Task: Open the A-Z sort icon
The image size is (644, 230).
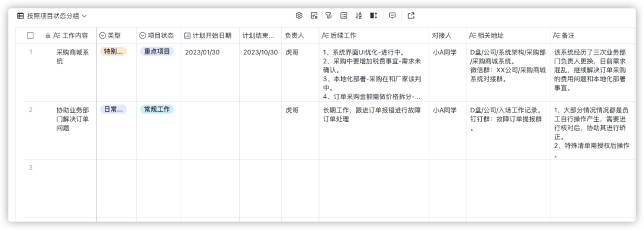Action: coord(358,16)
